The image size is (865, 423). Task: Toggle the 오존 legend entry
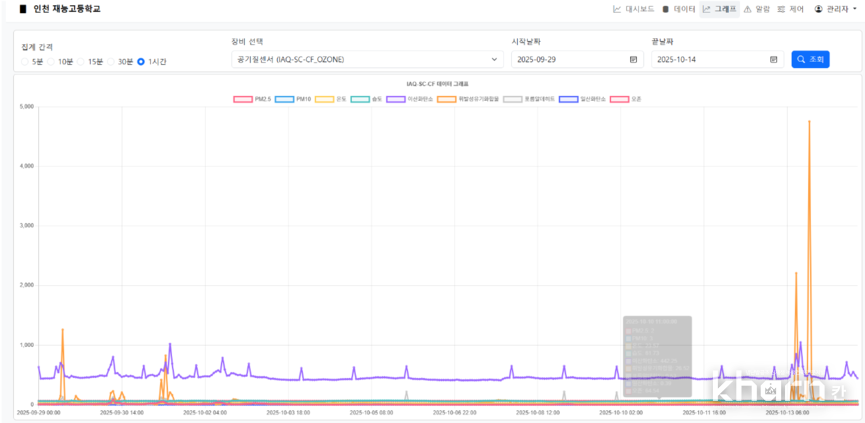pos(626,99)
